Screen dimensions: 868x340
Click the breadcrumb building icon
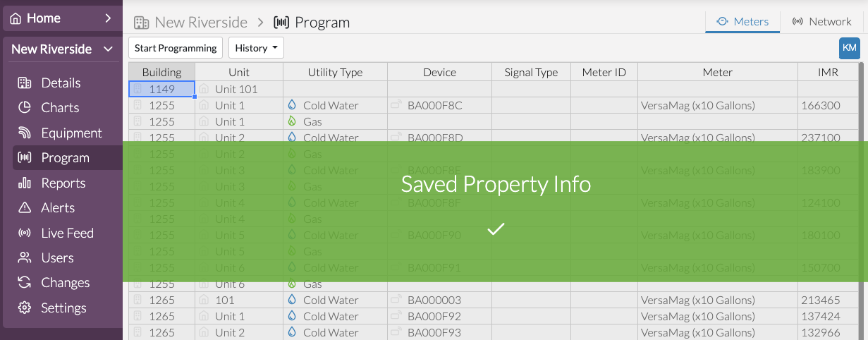141,23
